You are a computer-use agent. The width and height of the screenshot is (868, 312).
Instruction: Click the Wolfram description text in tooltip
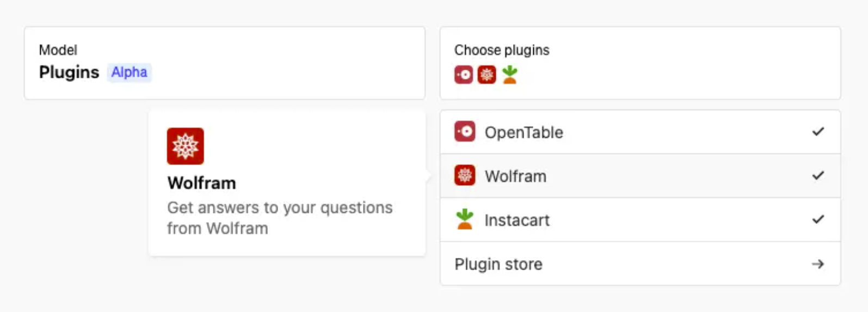(x=280, y=218)
